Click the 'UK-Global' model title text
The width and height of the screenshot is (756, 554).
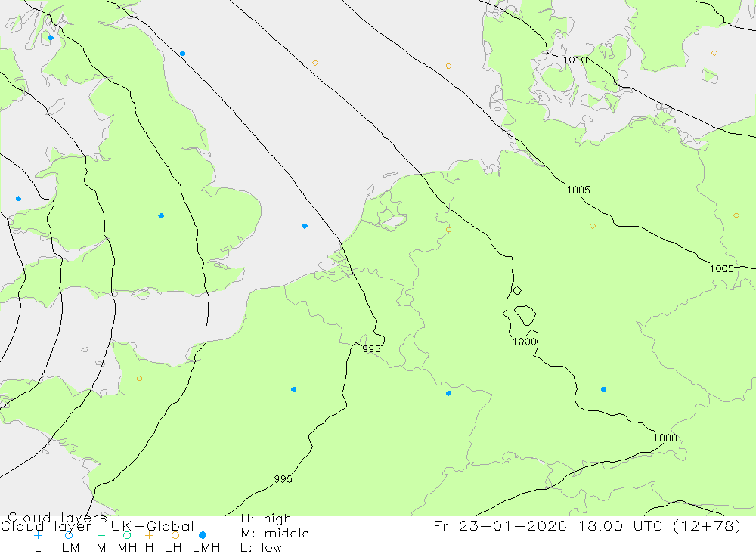click(x=153, y=526)
